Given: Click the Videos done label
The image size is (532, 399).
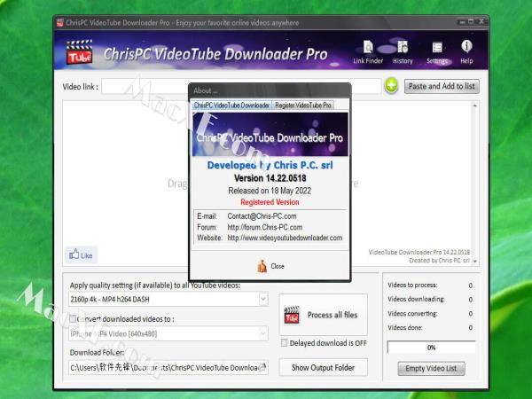Looking at the screenshot, I should coord(405,328).
